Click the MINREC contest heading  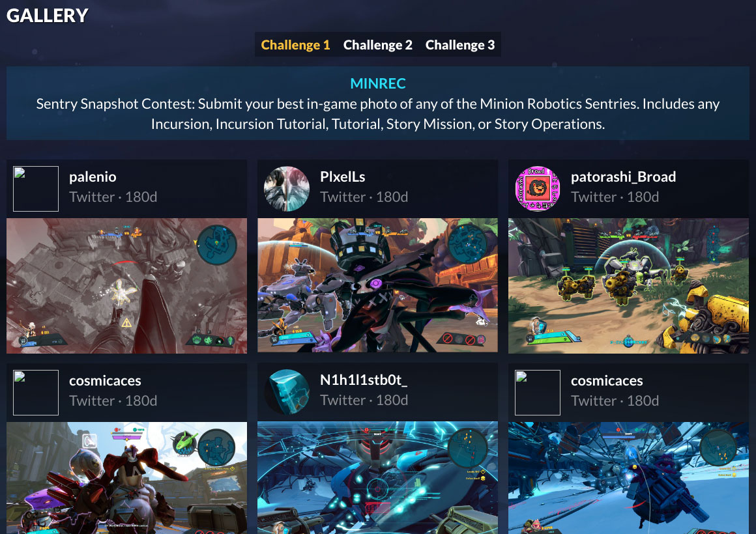(x=378, y=83)
